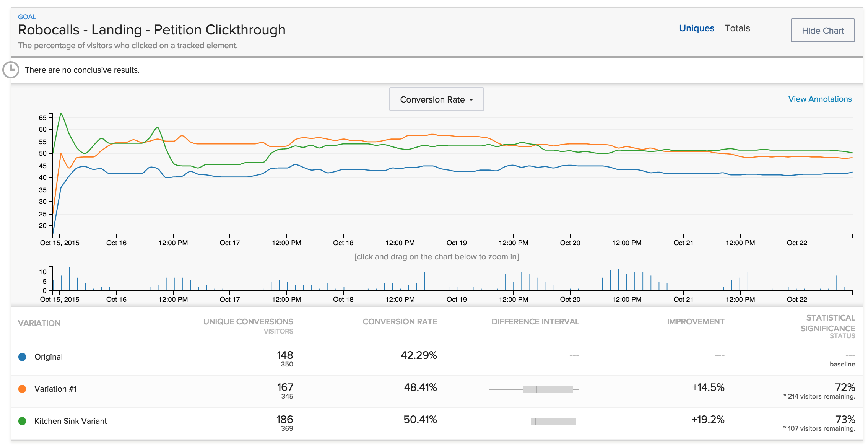Viewport: 868px width, 446px height.
Task: Click Kitchen Sink Variant difference interval bar
Action: click(x=553, y=422)
